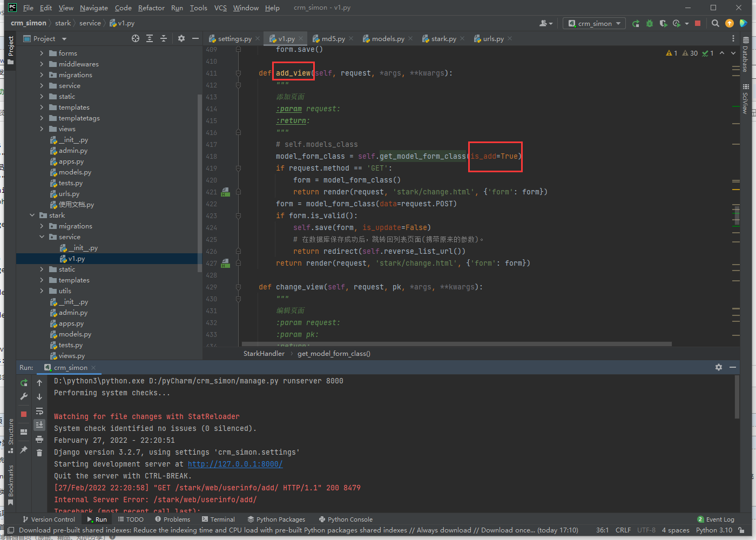Expand the forms folder
This screenshot has height=540, width=756.
tap(42, 53)
